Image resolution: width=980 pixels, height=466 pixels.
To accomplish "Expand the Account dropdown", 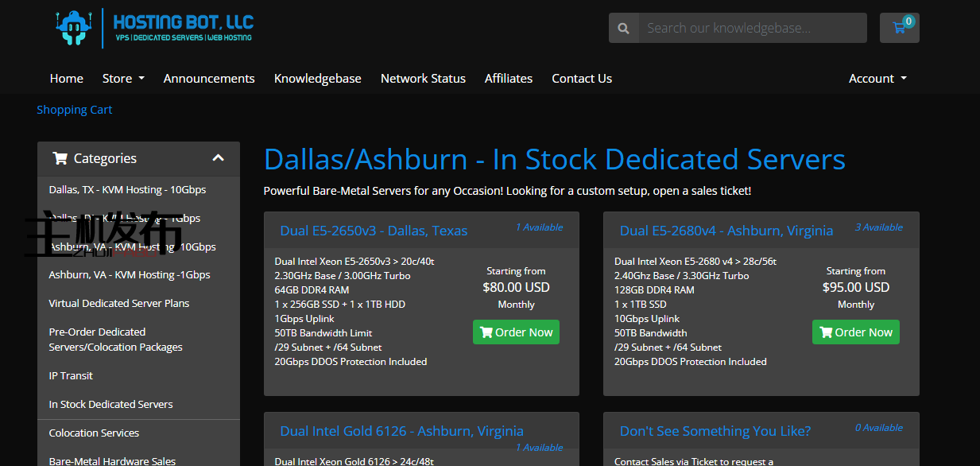I will 877,78.
